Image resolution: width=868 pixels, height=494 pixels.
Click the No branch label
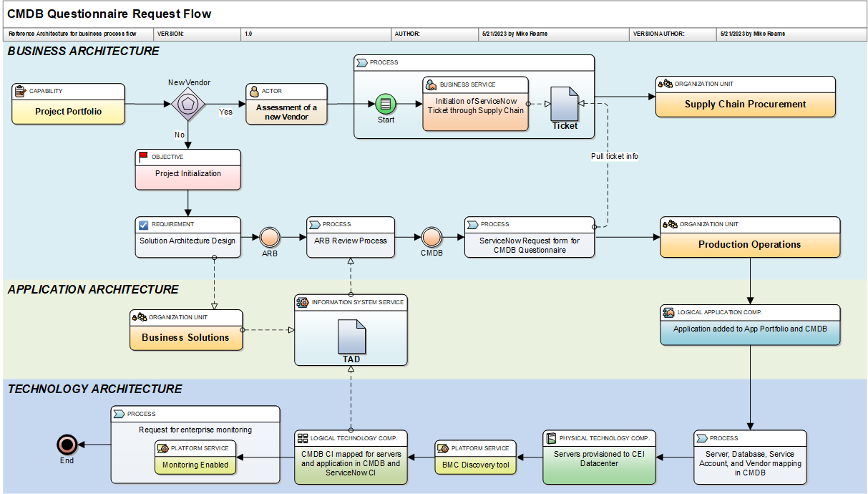coord(180,135)
